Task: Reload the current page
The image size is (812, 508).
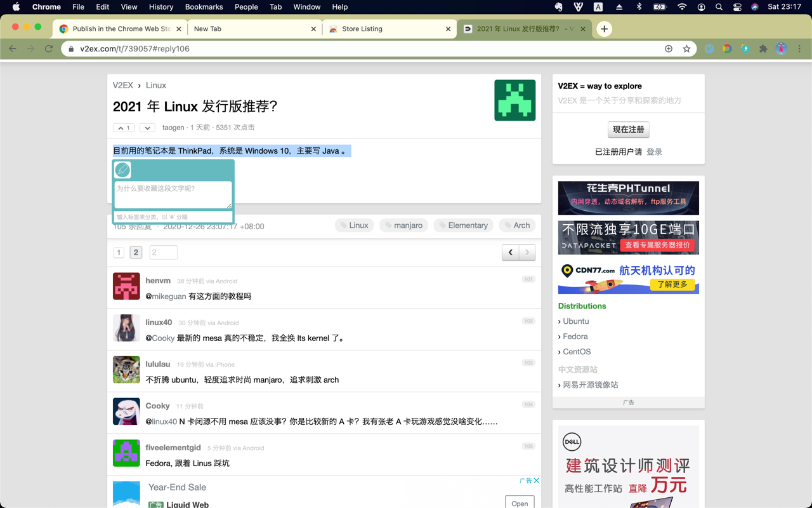Action: [x=49, y=48]
